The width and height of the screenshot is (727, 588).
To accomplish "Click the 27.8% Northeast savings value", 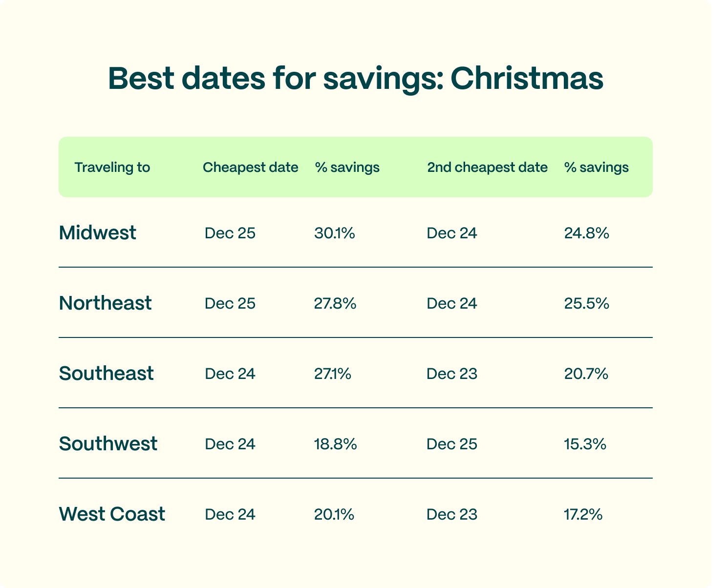I will [335, 304].
